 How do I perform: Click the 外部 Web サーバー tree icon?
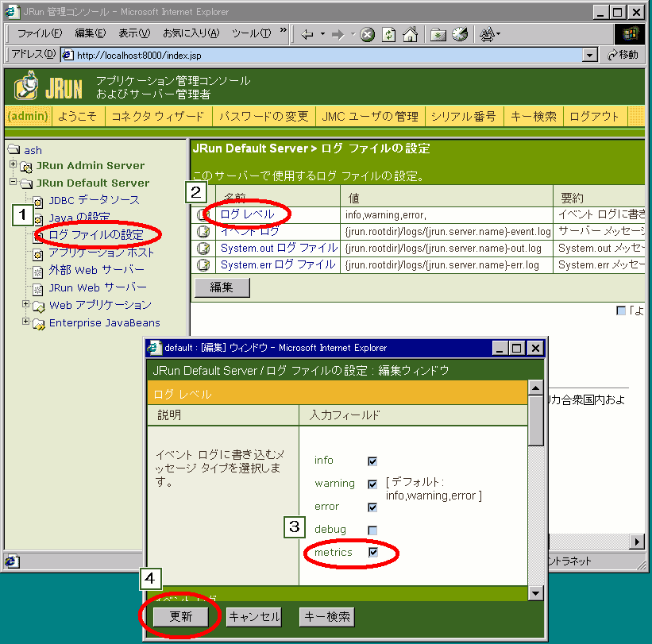[38, 272]
